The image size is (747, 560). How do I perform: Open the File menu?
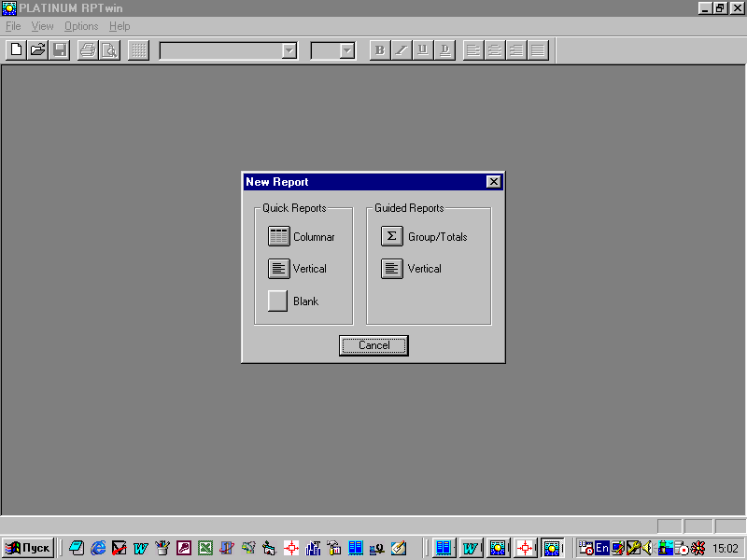tap(13, 26)
